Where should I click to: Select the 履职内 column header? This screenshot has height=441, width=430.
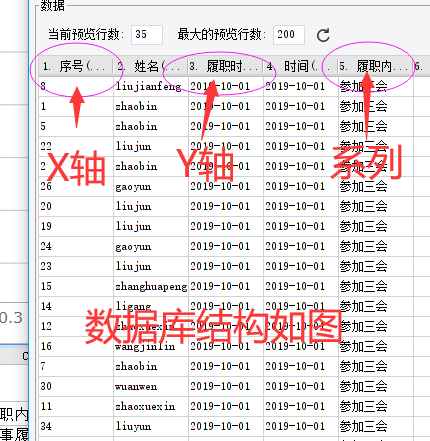pos(376,67)
